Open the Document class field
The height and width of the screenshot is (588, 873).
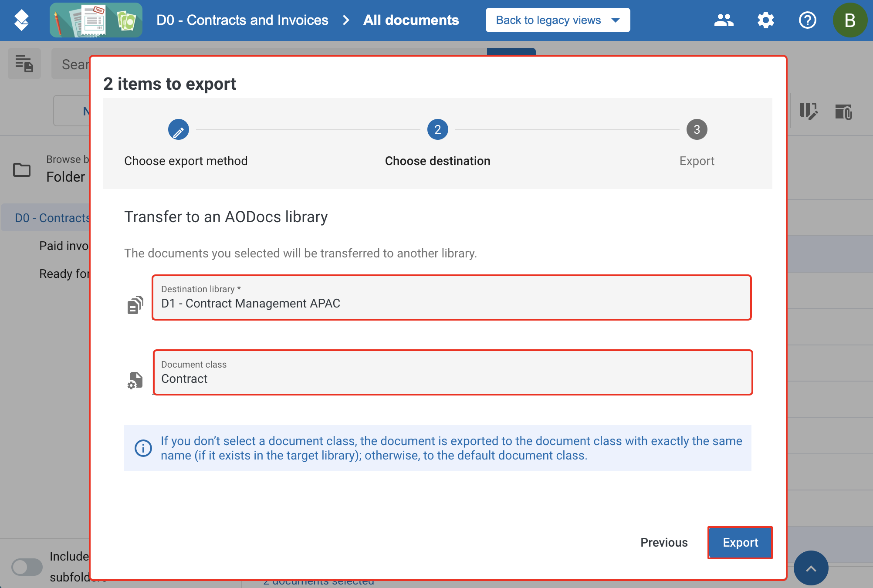pos(453,372)
